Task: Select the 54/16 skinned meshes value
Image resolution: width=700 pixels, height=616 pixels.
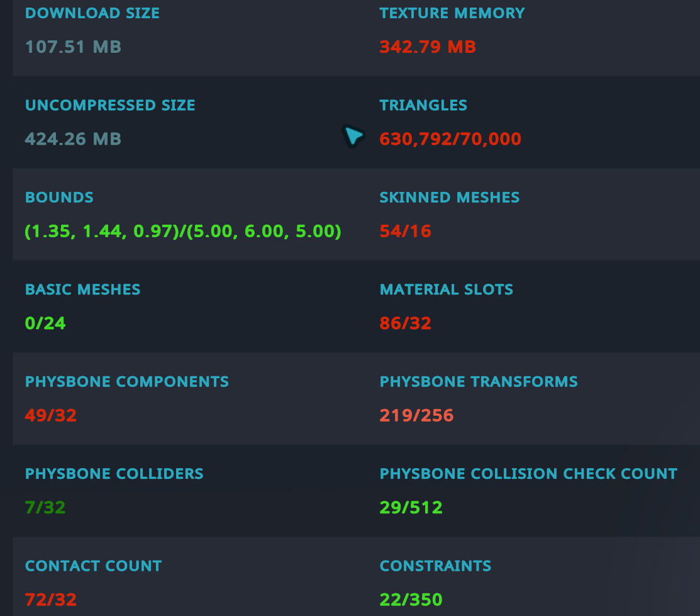Action: tap(405, 231)
